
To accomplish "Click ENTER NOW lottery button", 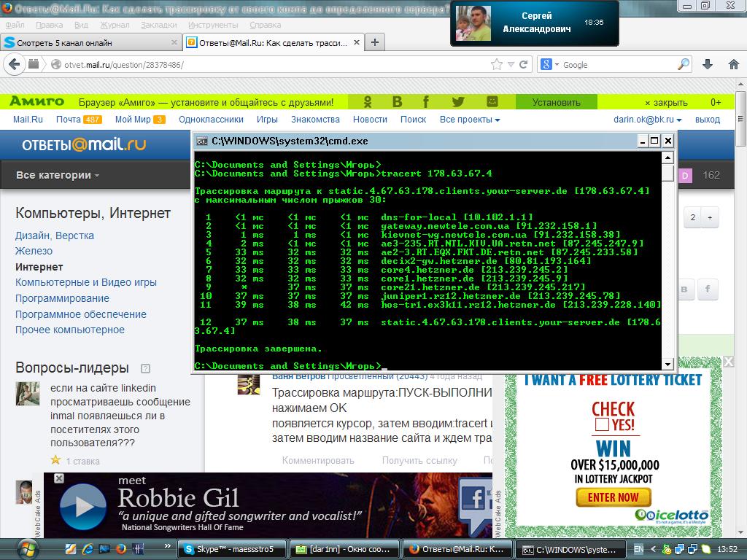I will pyautogui.click(x=613, y=497).
